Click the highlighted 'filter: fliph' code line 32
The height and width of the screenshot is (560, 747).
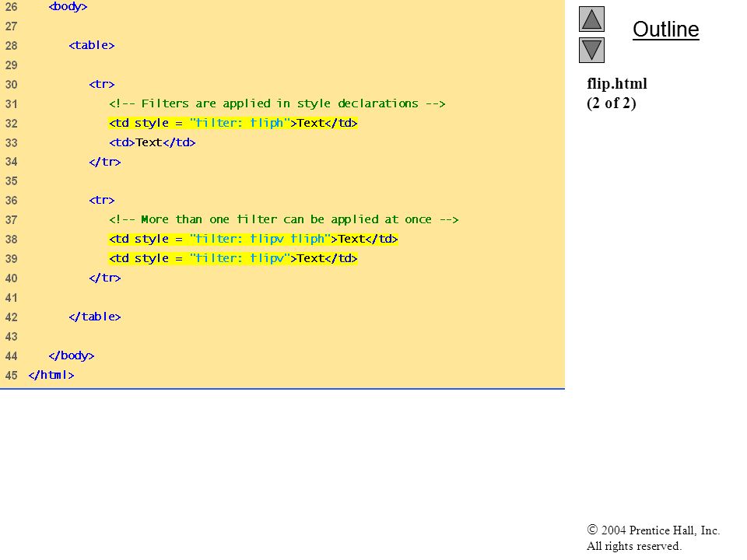[233, 124]
